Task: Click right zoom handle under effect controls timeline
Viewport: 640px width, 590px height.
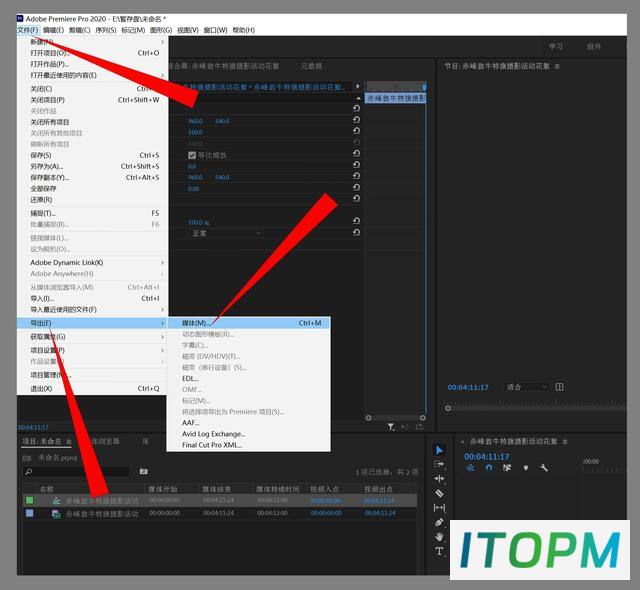Action: [x=422, y=418]
